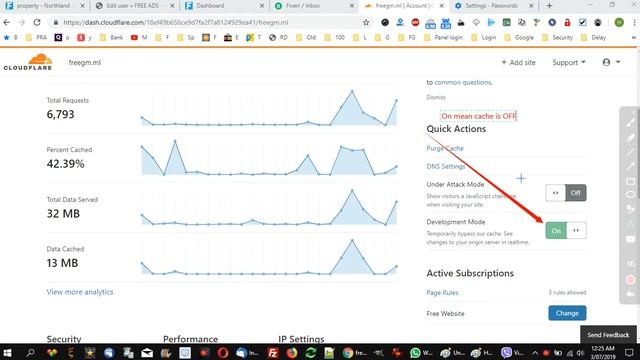This screenshot has height=360, width=640.
Task: Select the red color swatch in annotation sidebar
Action: pos(630,280)
